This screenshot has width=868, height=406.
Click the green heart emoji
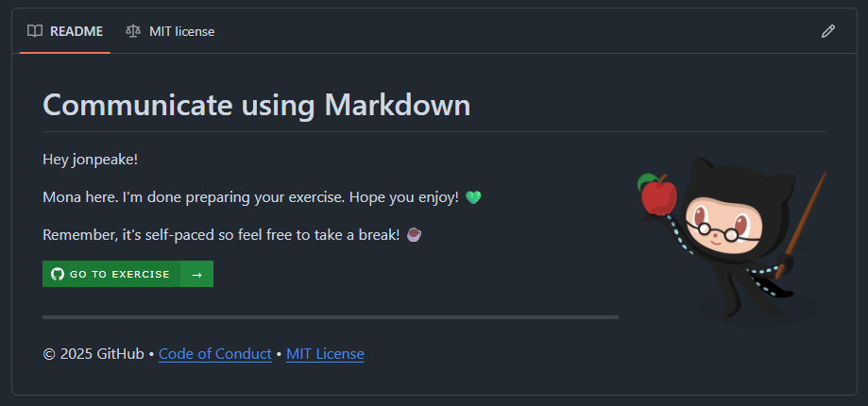tap(473, 197)
